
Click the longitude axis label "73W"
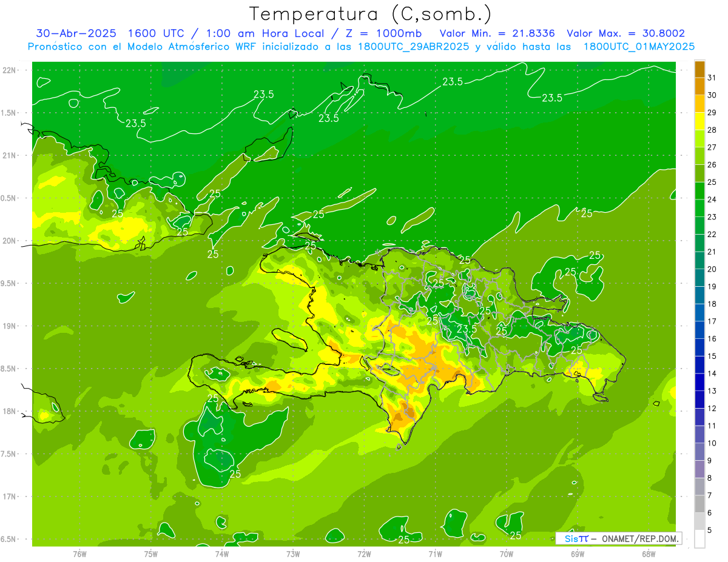293,554
